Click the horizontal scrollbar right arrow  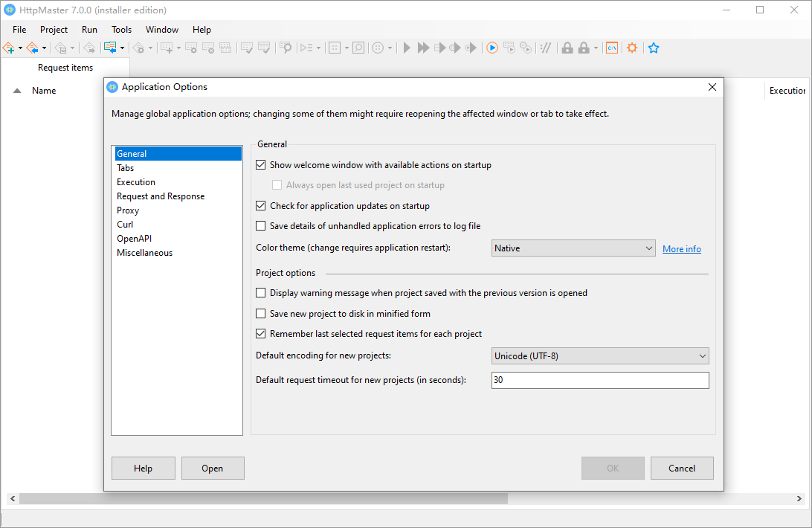(x=799, y=498)
